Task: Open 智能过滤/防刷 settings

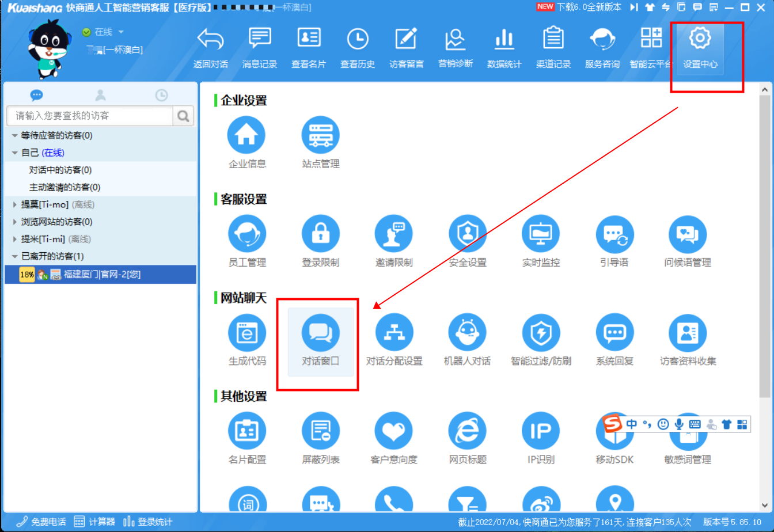Action: point(541,334)
